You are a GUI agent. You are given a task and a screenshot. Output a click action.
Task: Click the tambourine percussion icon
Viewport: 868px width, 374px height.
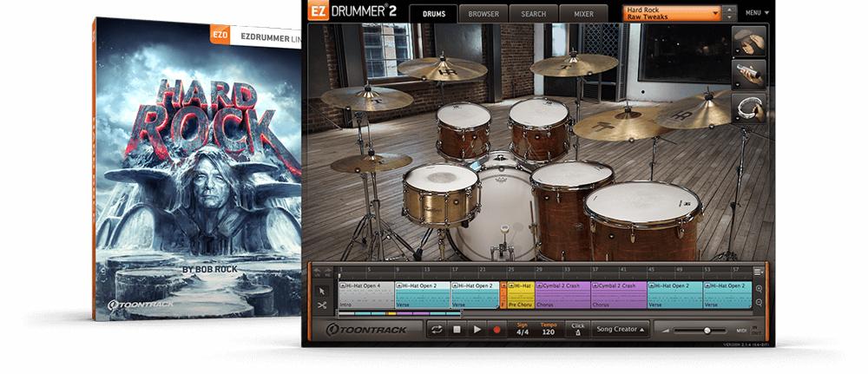click(x=749, y=108)
